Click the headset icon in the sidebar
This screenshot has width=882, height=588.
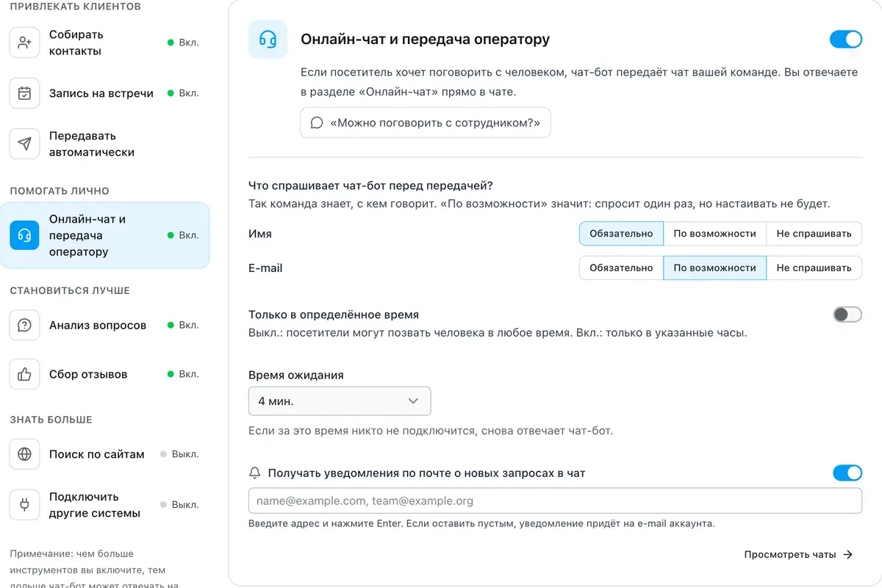(x=24, y=235)
